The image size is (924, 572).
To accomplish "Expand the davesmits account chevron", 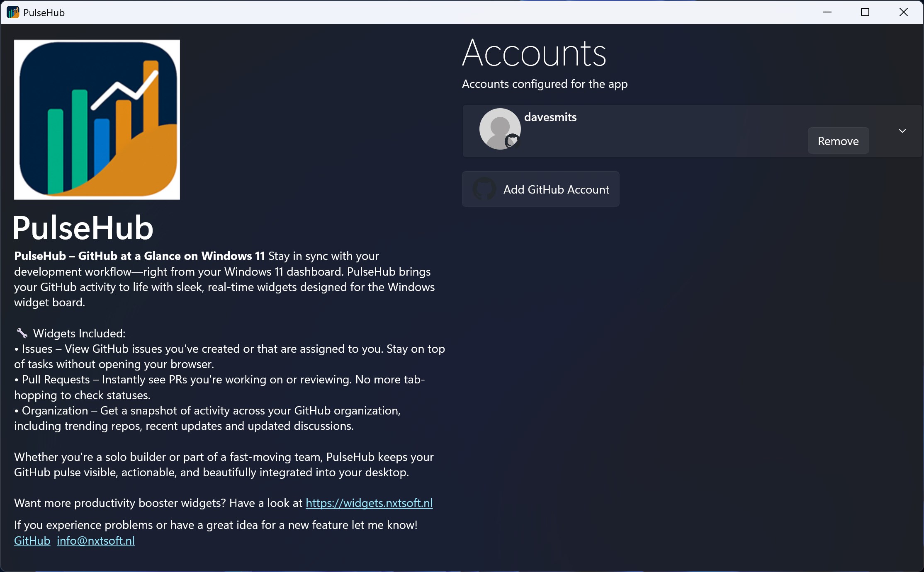I will pyautogui.click(x=902, y=131).
